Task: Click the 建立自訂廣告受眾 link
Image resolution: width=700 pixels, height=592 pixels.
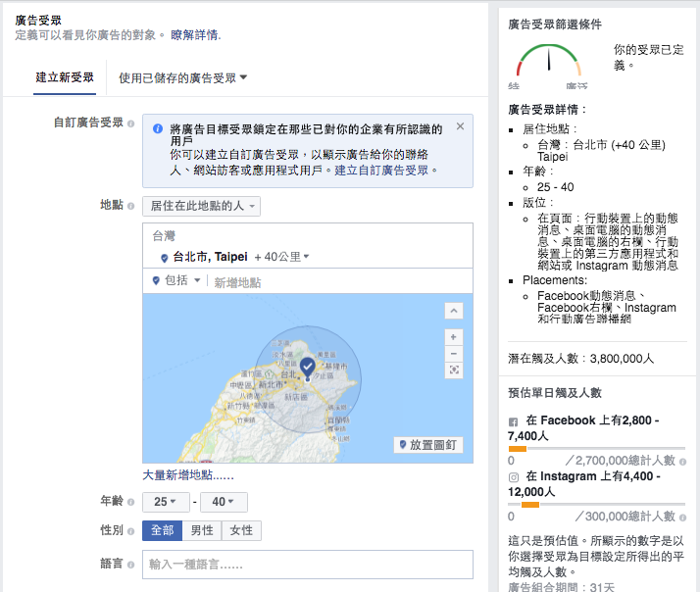Action: [x=381, y=171]
